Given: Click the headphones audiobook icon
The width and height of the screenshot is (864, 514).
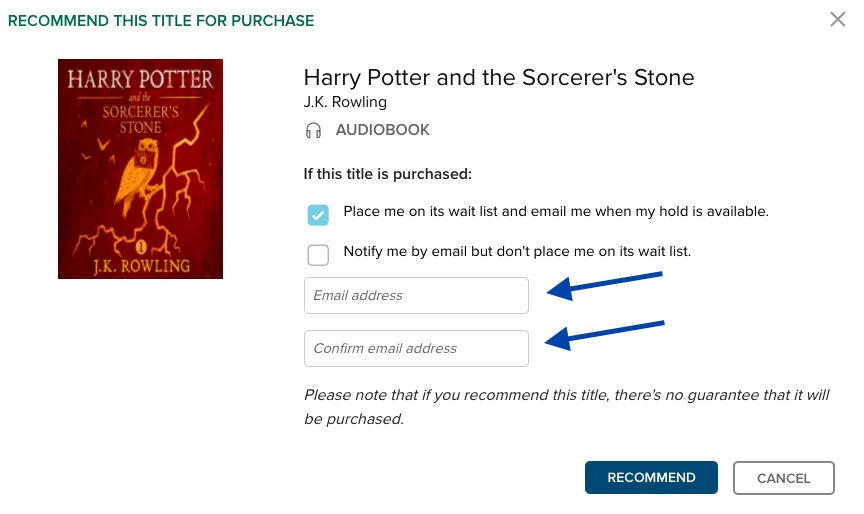Looking at the screenshot, I should pyautogui.click(x=313, y=131).
